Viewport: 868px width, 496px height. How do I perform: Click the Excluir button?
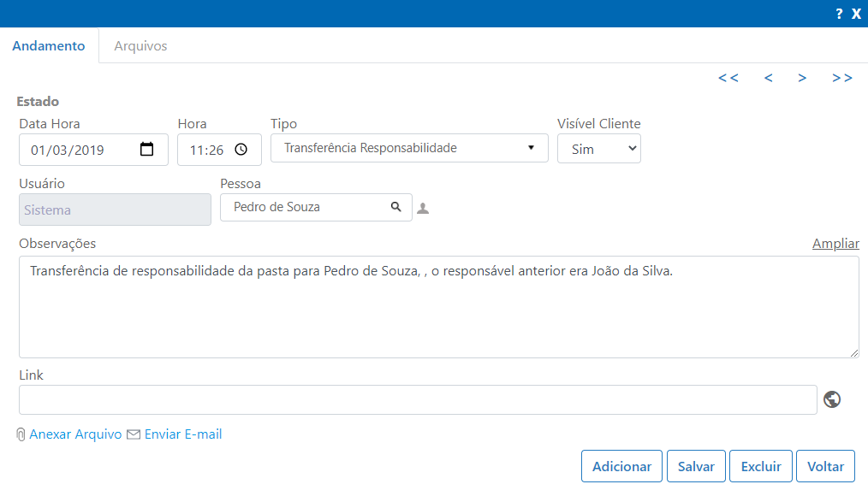tap(761, 466)
